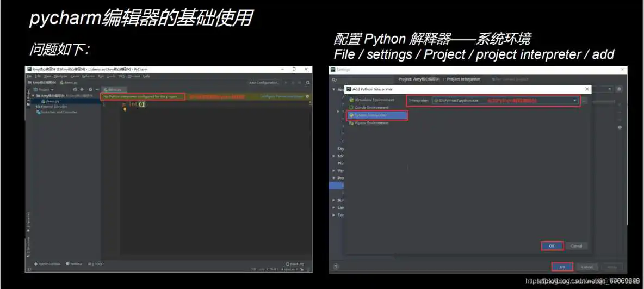Open the Project view dropdown
The image size is (644, 289).
point(44,90)
